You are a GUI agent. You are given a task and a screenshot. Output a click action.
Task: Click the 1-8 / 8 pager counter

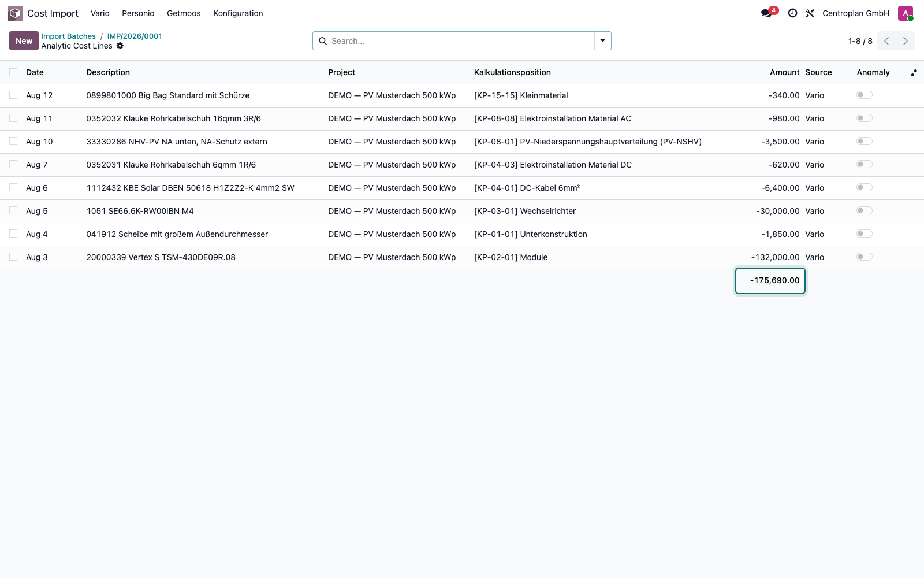point(860,41)
